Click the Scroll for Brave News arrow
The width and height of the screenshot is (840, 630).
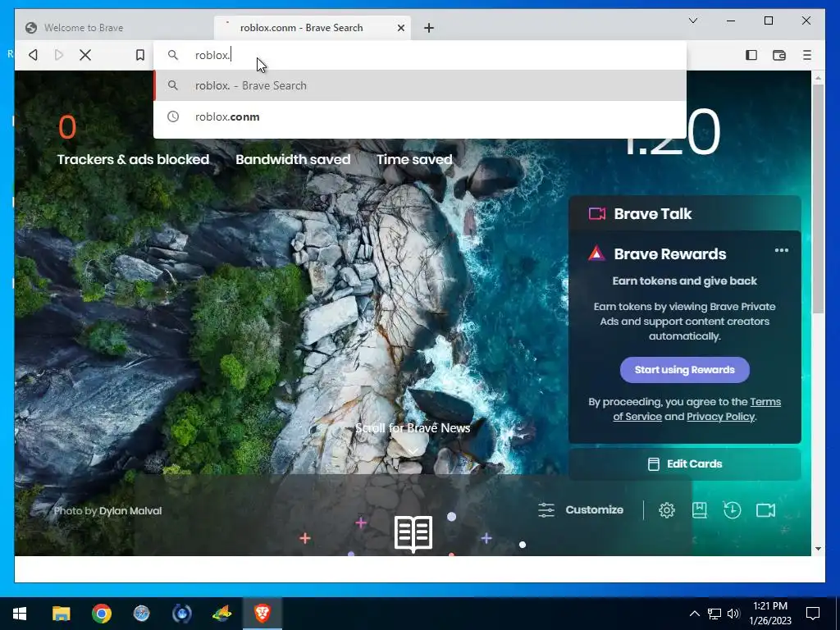click(413, 452)
